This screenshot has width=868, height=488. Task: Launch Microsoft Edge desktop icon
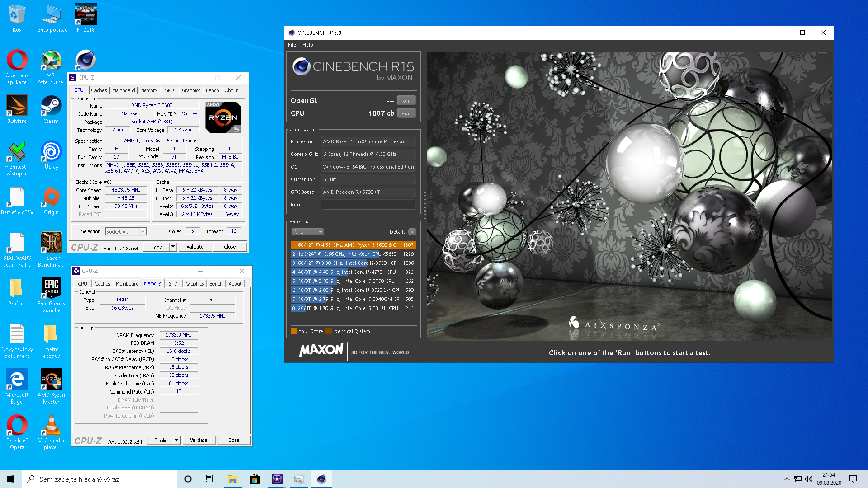point(17,386)
